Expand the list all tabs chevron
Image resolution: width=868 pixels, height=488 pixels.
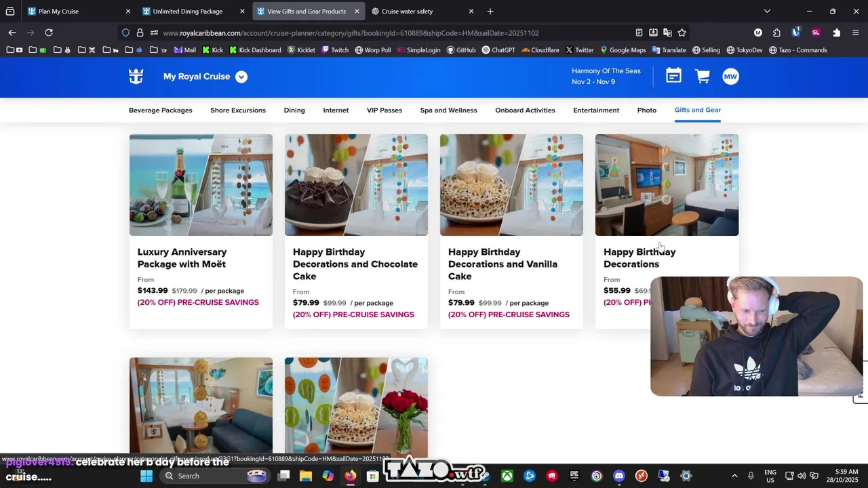click(x=767, y=11)
